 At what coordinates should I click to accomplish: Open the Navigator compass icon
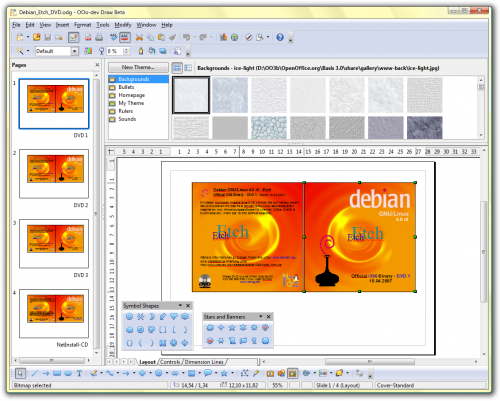pos(249,37)
